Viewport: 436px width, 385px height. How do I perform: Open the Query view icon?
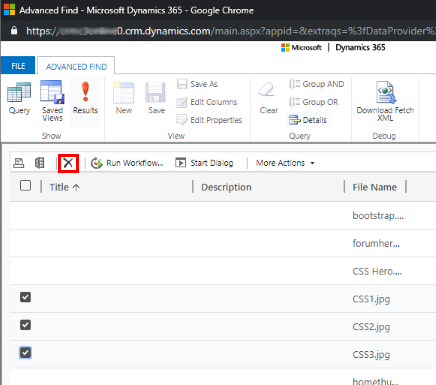(x=19, y=92)
